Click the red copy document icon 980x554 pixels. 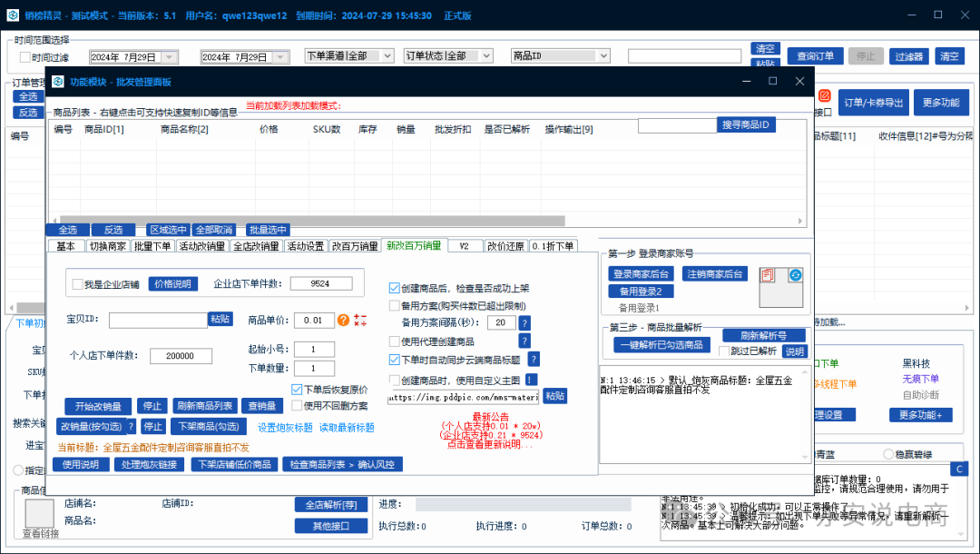point(768,274)
